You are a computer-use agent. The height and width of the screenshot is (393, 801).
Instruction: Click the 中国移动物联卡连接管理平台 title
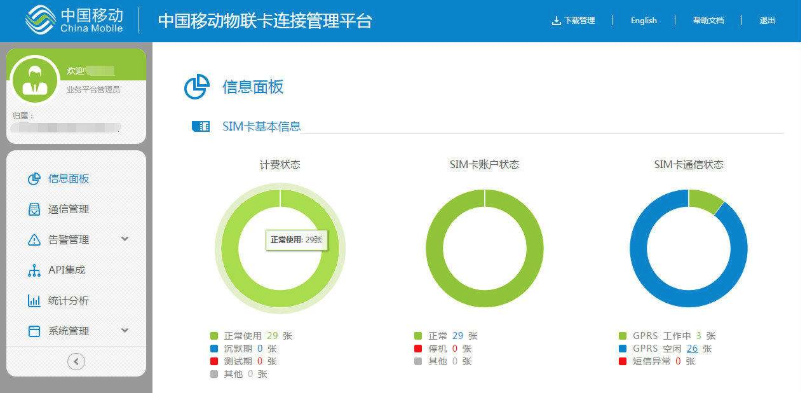[265, 21]
